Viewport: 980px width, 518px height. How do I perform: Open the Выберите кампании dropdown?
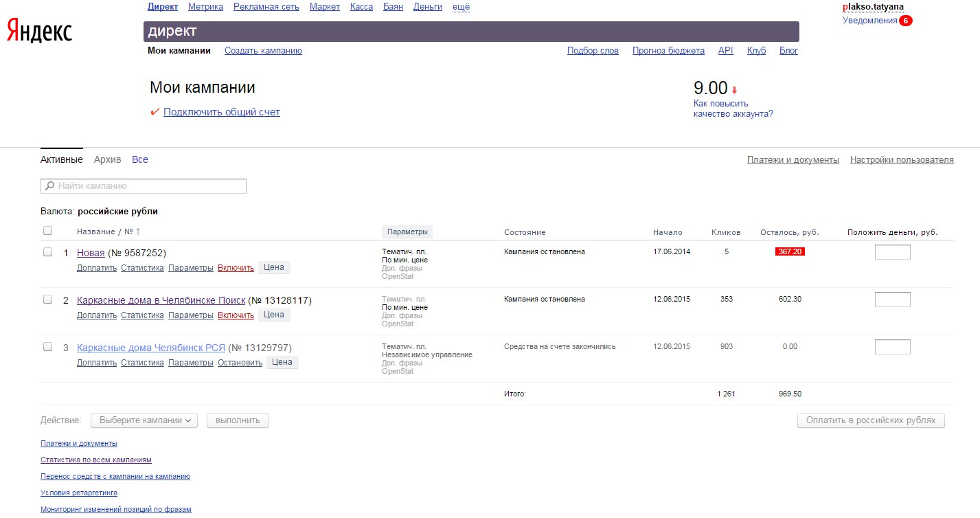144,420
